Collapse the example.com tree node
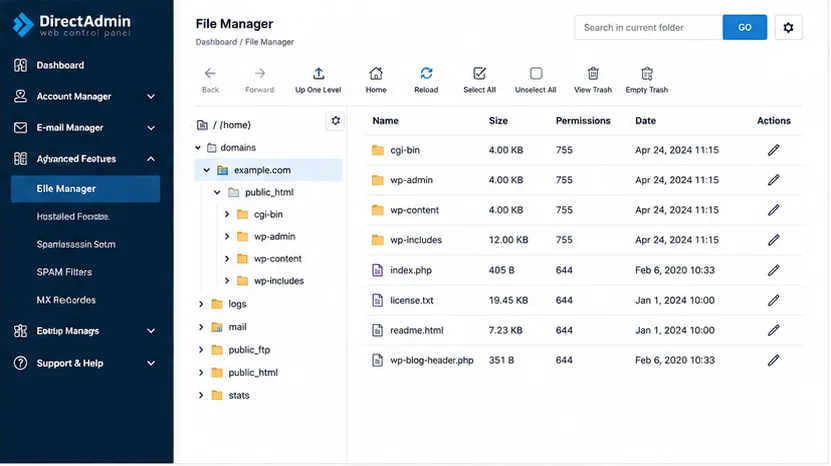 click(207, 170)
